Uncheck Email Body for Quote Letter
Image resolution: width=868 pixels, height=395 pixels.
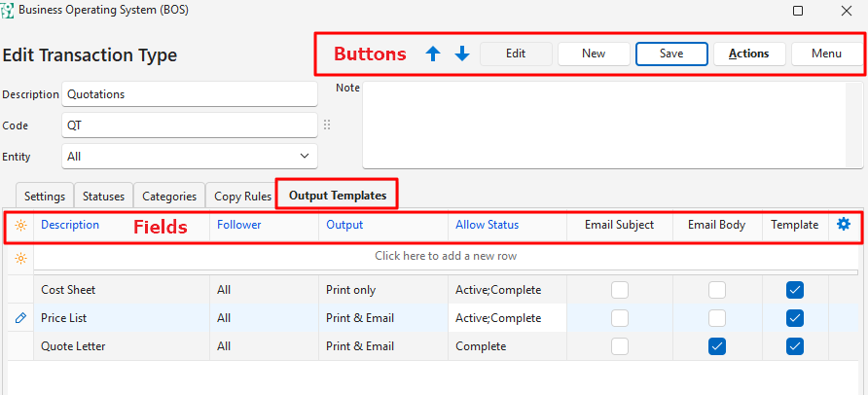pos(717,346)
